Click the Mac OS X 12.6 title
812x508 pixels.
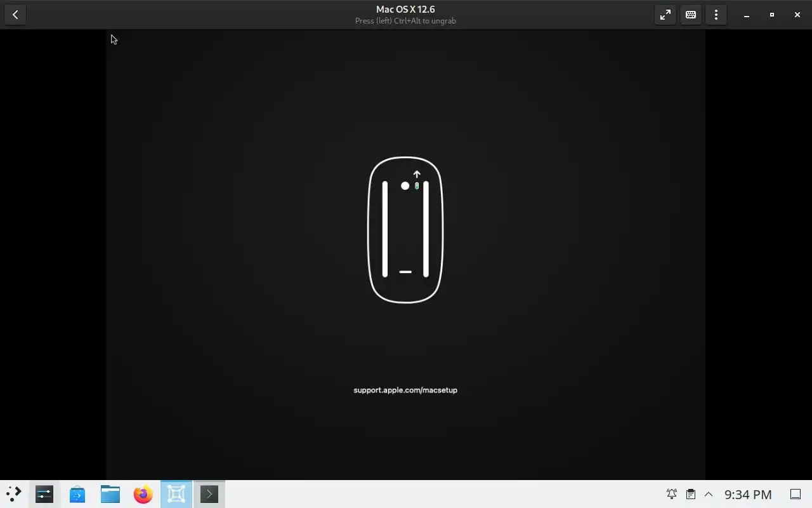click(405, 10)
